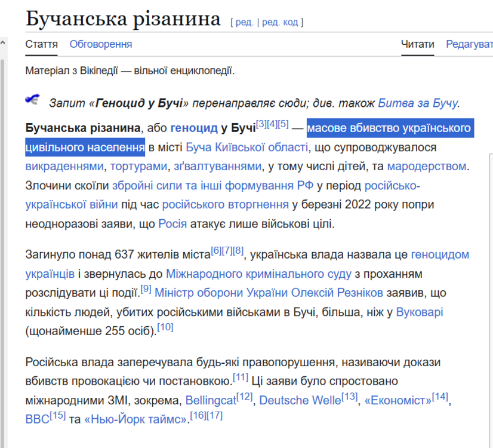Switch to the Стаття tab

(42, 44)
